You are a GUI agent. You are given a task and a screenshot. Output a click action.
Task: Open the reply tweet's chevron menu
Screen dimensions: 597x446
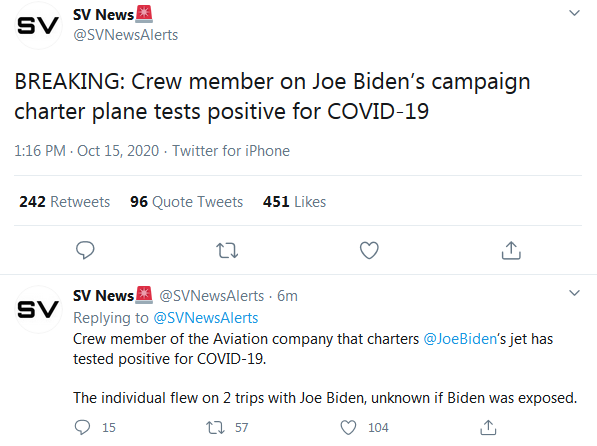[574, 293]
